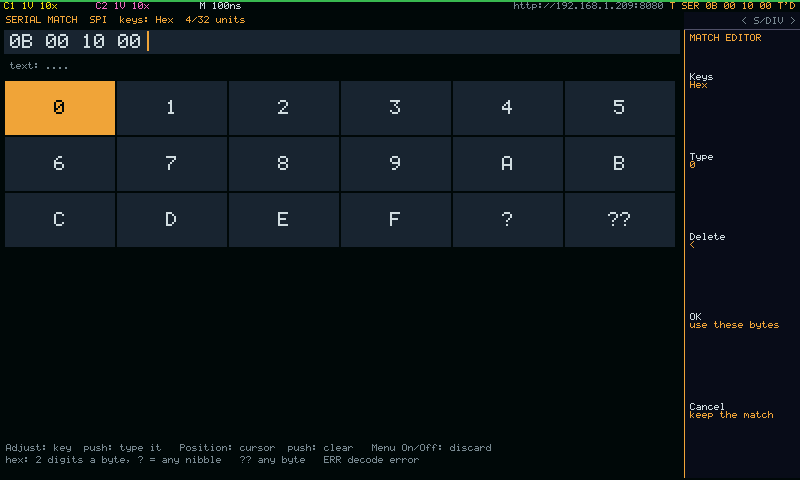Select the hex key F

[396, 220]
